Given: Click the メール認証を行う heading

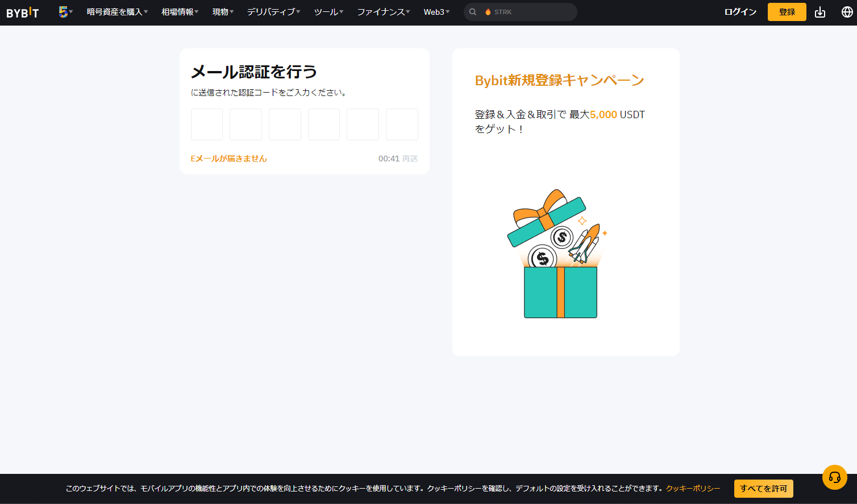Looking at the screenshot, I should pyautogui.click(x=253, y=72).
